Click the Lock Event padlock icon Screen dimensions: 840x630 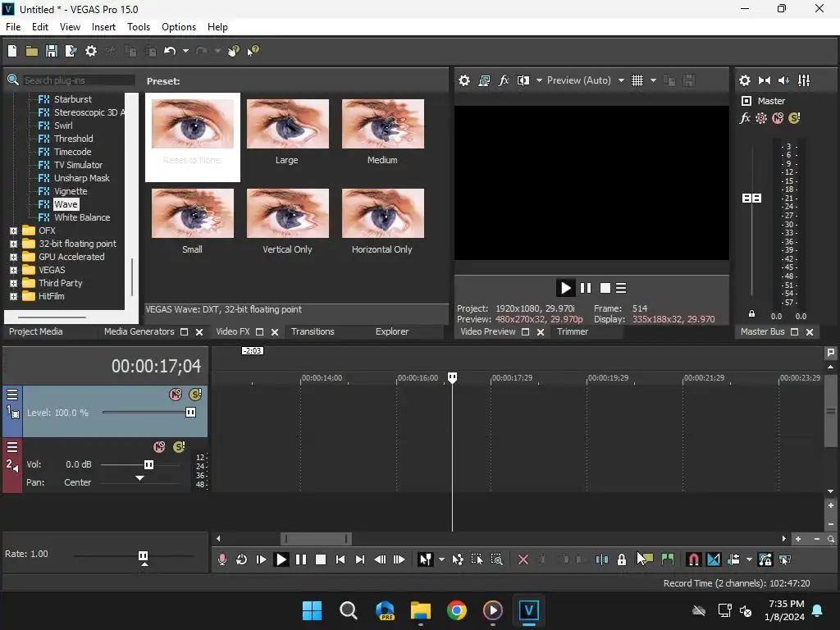pyautogui.click(x=622, y=559)
